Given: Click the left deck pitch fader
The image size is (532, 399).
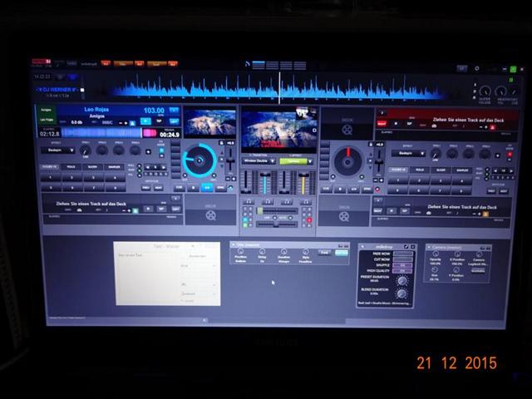Looking at the screenshot, I should pos(230,161).
